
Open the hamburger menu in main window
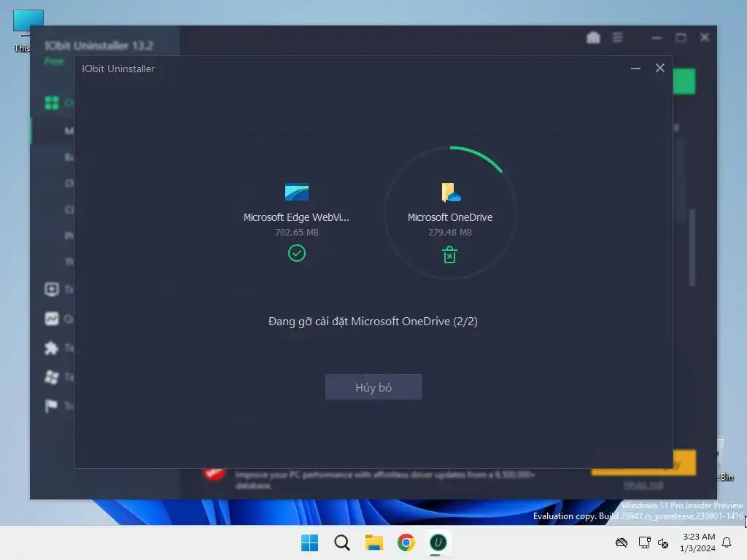click(x=617, y=37)
